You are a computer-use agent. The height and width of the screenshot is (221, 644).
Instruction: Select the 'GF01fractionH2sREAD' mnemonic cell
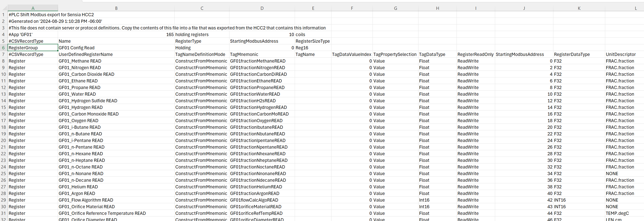click(253, 101)
